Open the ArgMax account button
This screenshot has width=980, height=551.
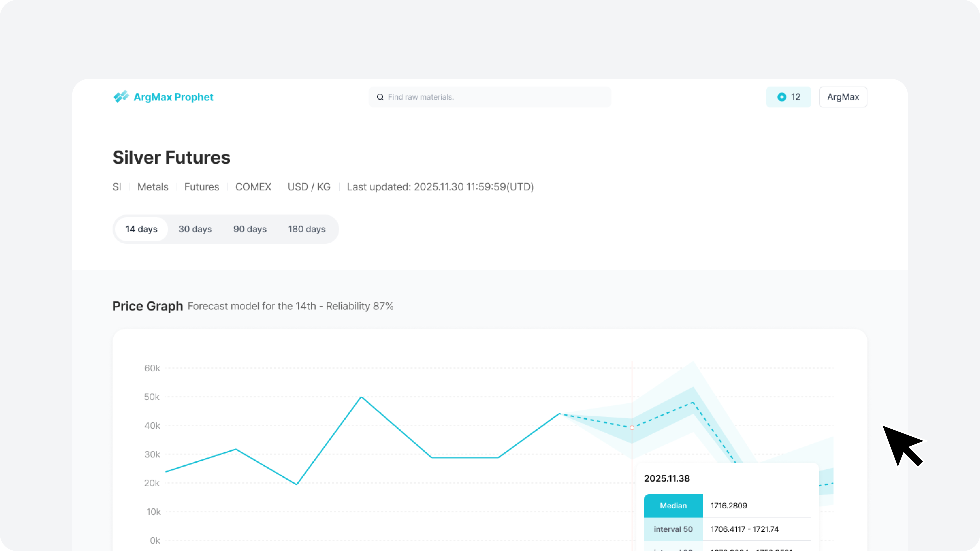coord(843,97)
